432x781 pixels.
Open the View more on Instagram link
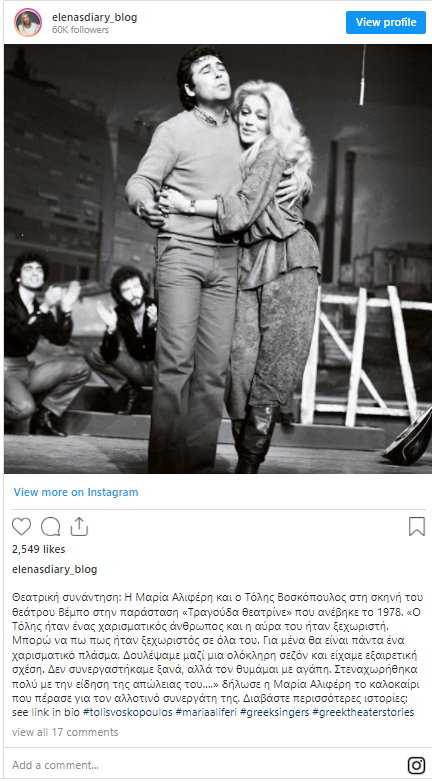76,492
